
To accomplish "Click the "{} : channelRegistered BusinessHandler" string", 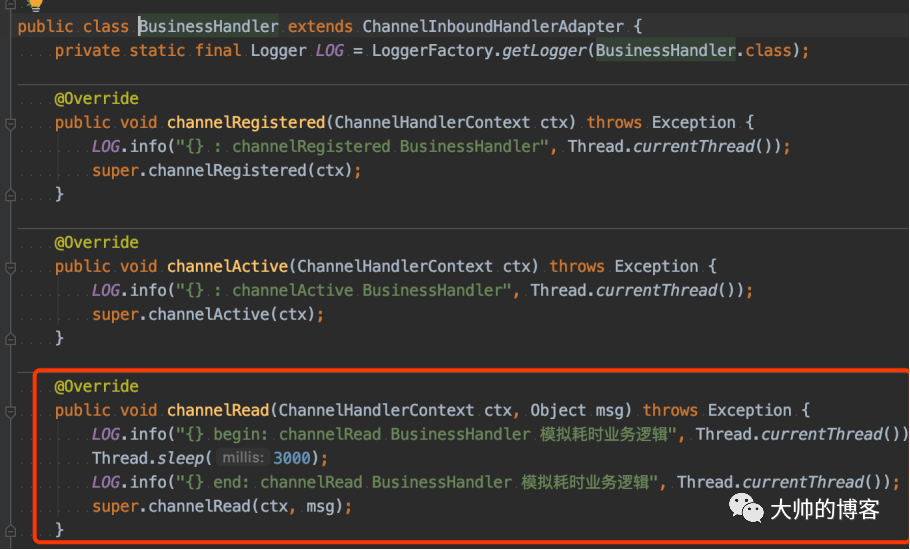I will tap(363, 146).
